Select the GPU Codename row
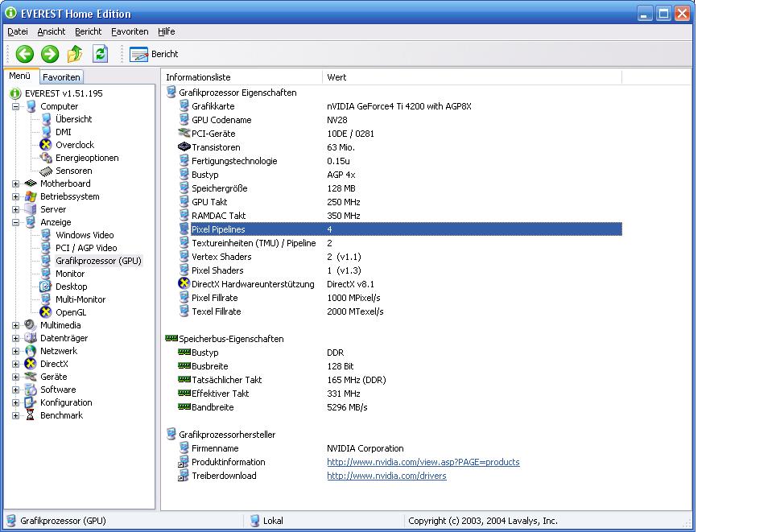The height and width of the screenshot is (532, 772). tap(400, 120)
